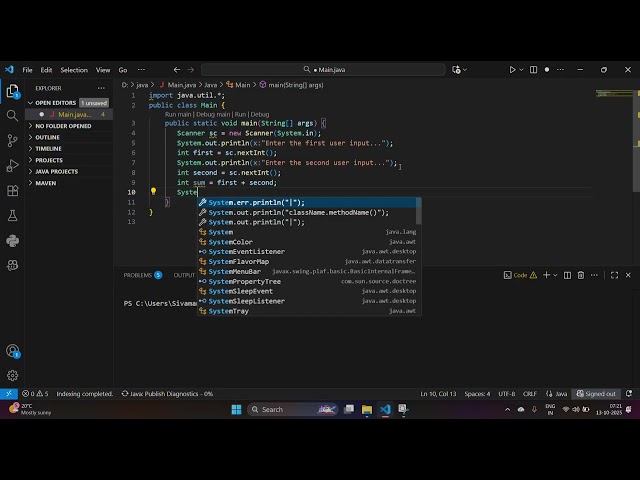
Task: Click the lightbulb code action icon
Action: [x=153, y=191]
